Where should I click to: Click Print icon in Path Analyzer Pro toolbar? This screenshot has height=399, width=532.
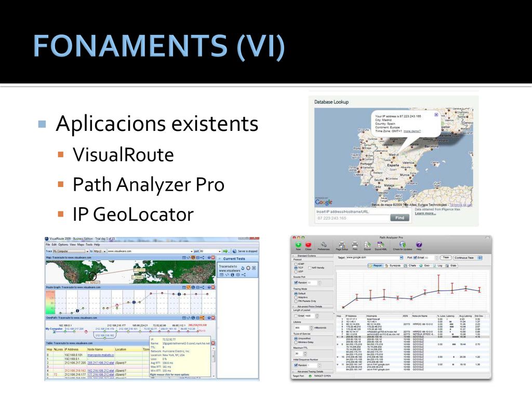(x=355, y=245)
